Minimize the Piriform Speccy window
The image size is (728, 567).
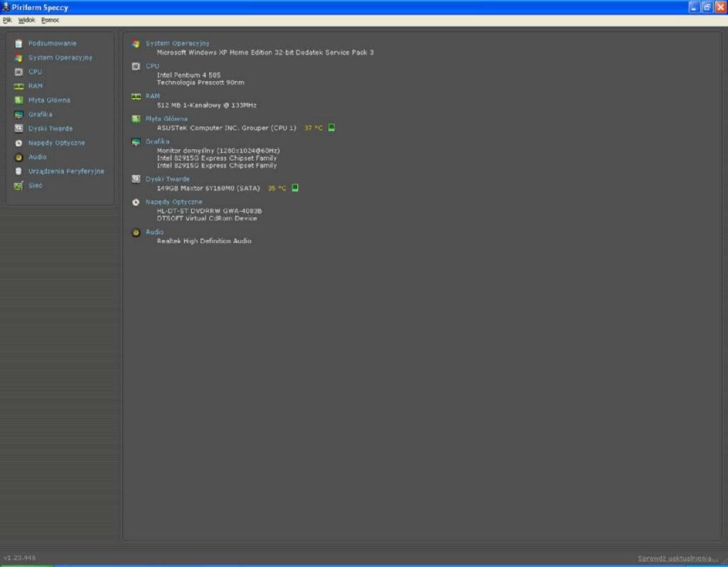[x=694, y=7]
